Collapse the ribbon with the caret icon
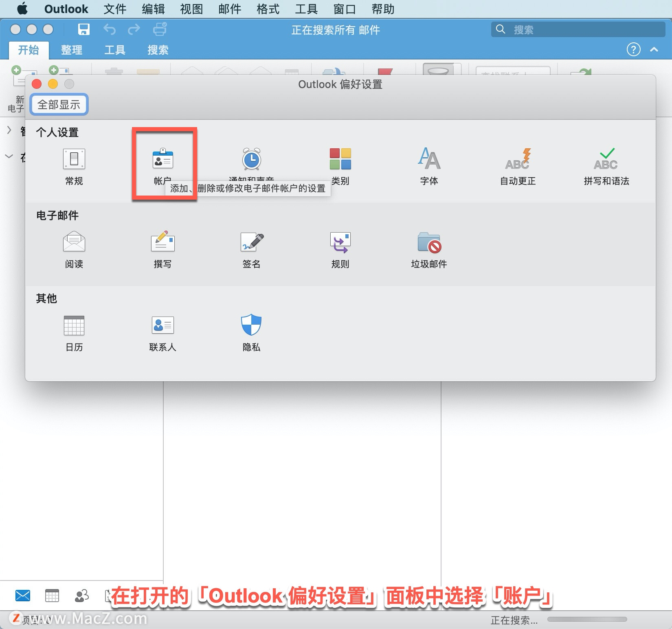The height and width of the screenshot is (629, 672). tap(654, 50)
